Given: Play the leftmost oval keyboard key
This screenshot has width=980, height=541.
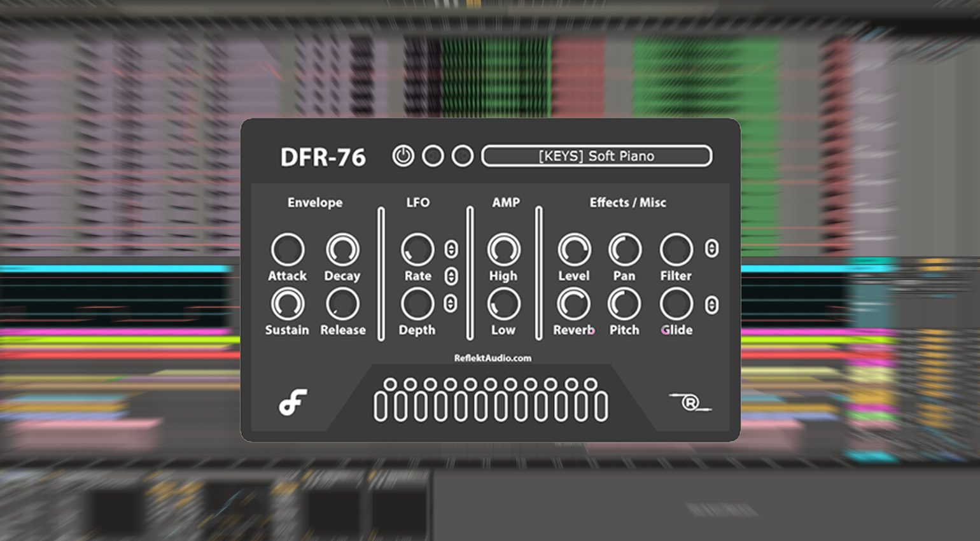Looking at the screenshot, I should (380, 407).
